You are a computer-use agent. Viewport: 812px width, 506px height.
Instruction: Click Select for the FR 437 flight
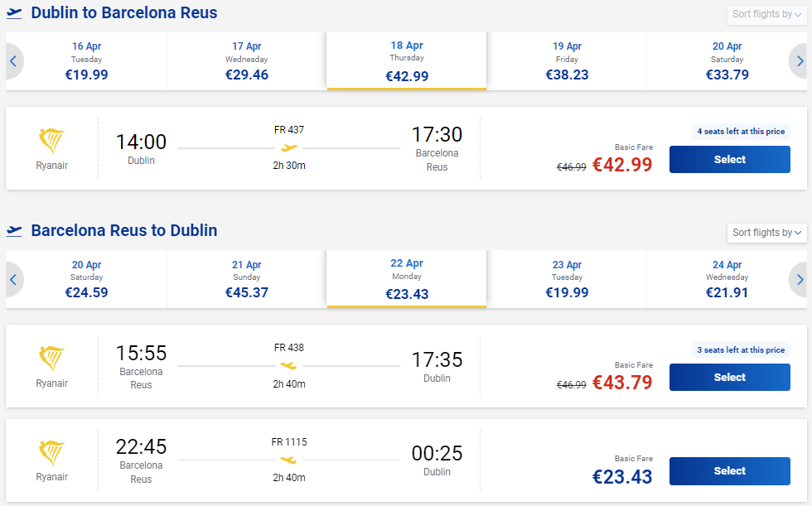click(x=729, y=159)
